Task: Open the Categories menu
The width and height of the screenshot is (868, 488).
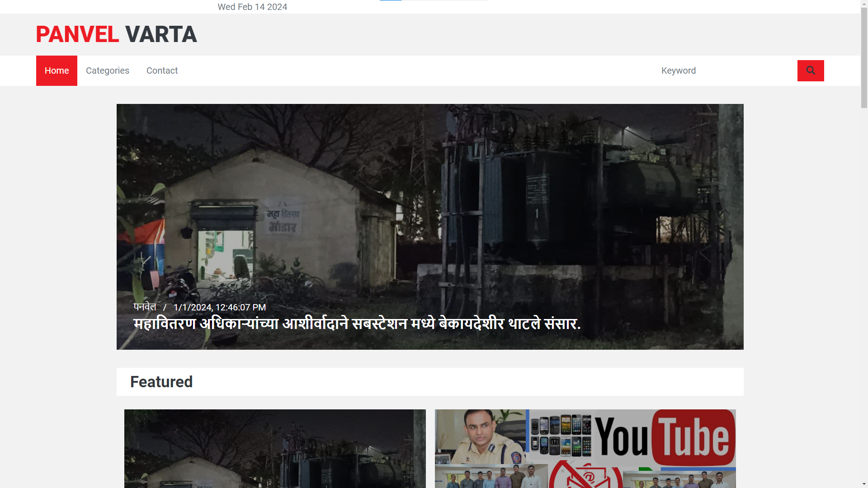Action: [107, 70]
